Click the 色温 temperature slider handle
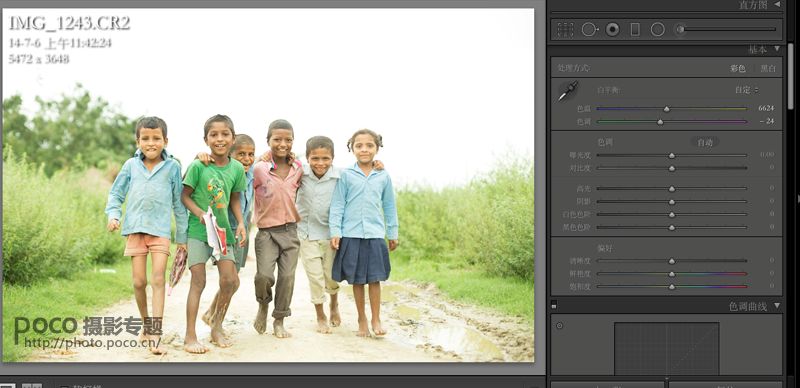 [x=666, y=109]
